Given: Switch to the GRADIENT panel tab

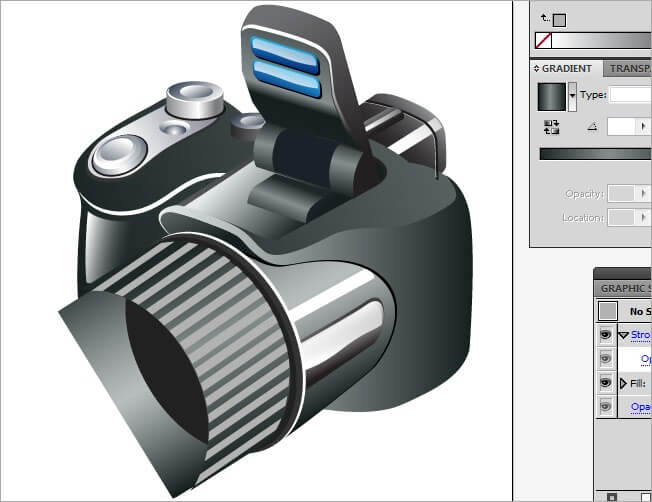Looking at the screenshot, I should tap(567, 69).
